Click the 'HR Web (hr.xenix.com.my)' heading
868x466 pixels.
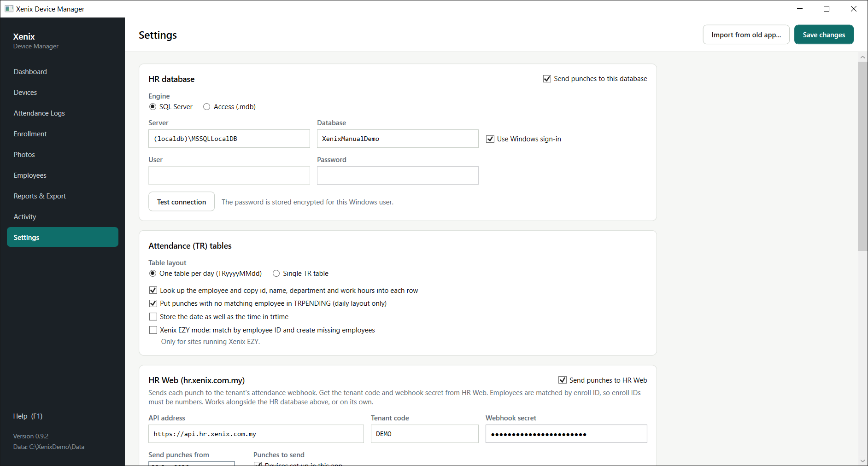(x=197, y=380)
